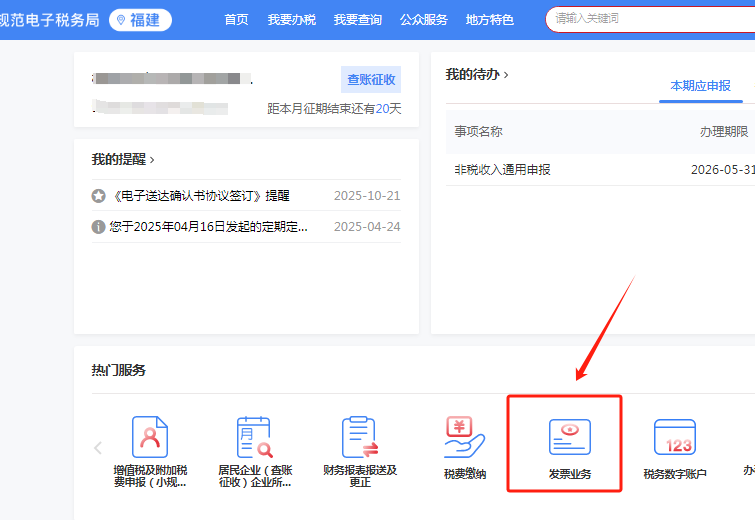The image size is (755, 520).
Task: Open the 公众服务 menu
Action: [423, 20]
